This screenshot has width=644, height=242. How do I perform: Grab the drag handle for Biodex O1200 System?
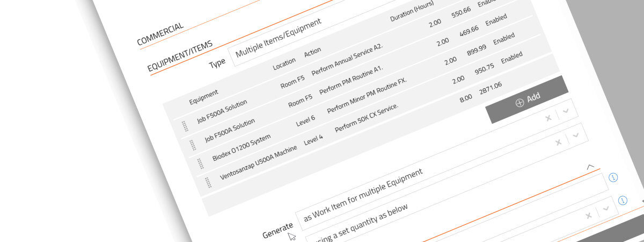click(200, 163)
